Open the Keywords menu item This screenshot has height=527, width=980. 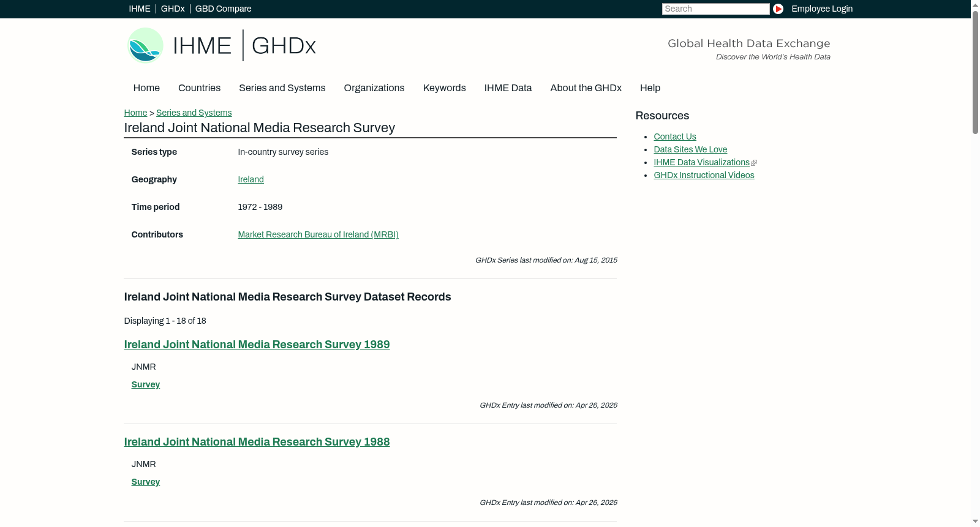point(444,88)
